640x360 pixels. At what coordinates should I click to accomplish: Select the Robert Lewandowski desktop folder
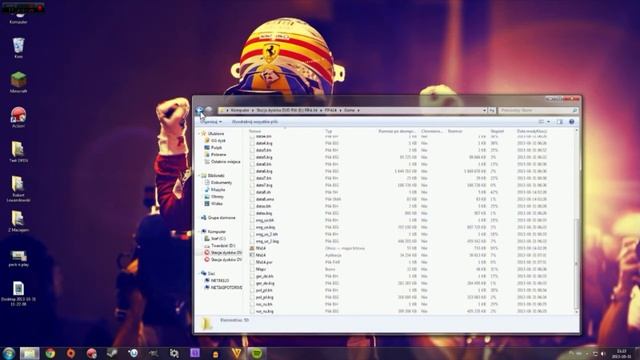pos(18,188)
